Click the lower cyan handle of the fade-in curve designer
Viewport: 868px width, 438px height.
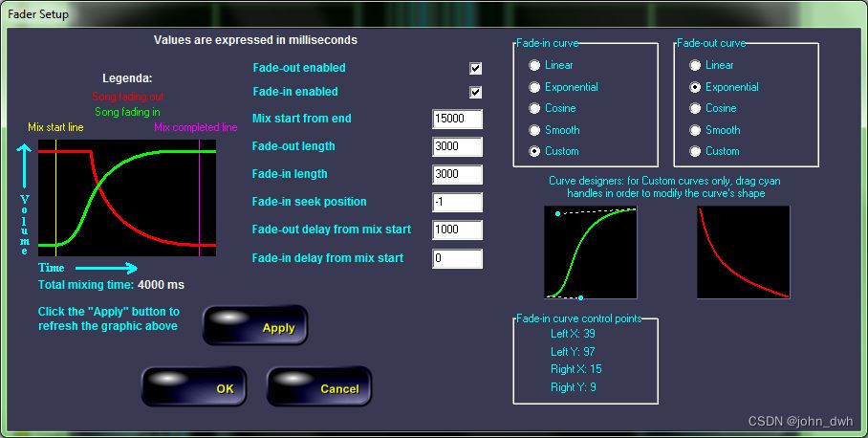(x=580, y=298)
